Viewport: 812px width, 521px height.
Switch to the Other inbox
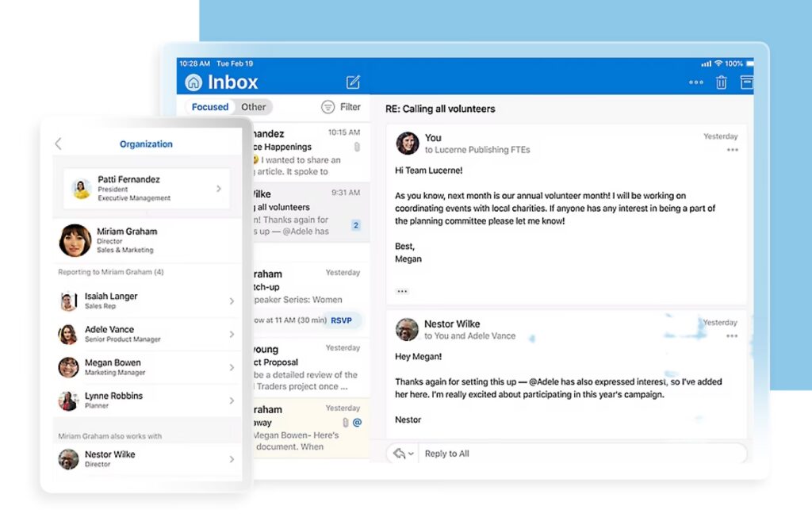[x=254, y=107]
